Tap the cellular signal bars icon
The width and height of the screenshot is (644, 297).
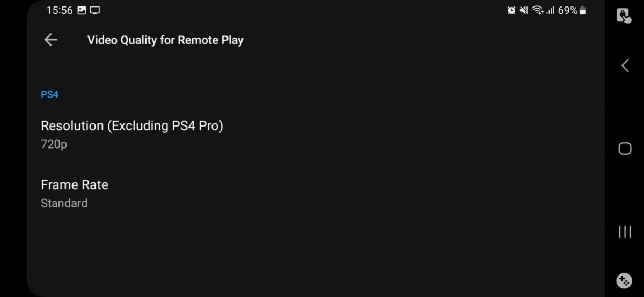click(x=550, y=10)
